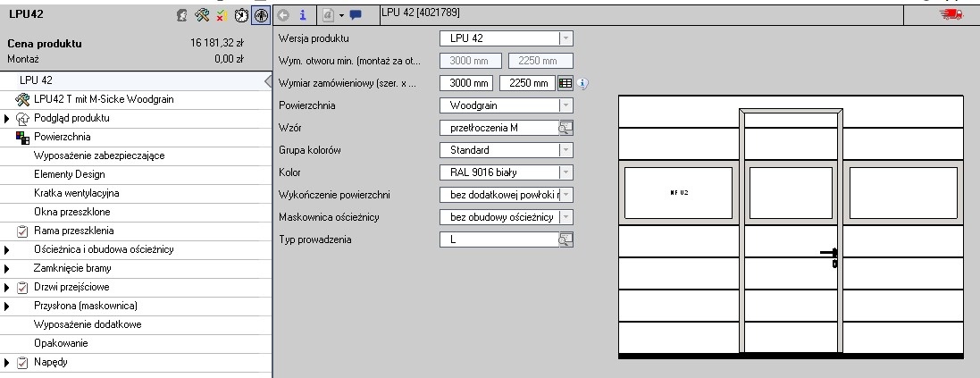Select the LPU 42 tree row
Viewport: 980px width, 378px height.
[x=136, y=80]
